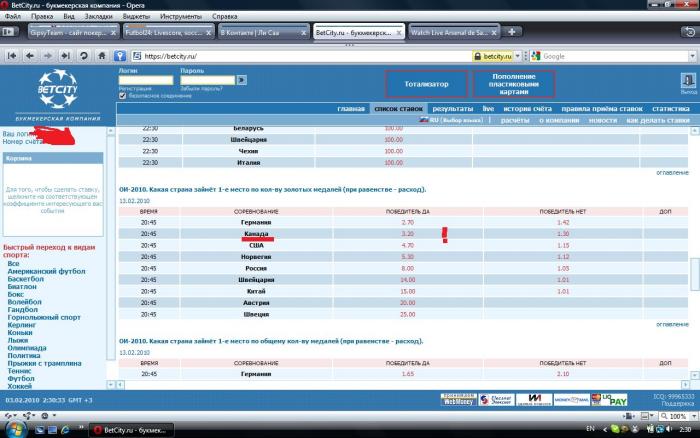Viewport: 700px width, 438px height.
Task: Close the Watch Live Arsenal tab
Action: pyautogui.click(x=494, y=33)
